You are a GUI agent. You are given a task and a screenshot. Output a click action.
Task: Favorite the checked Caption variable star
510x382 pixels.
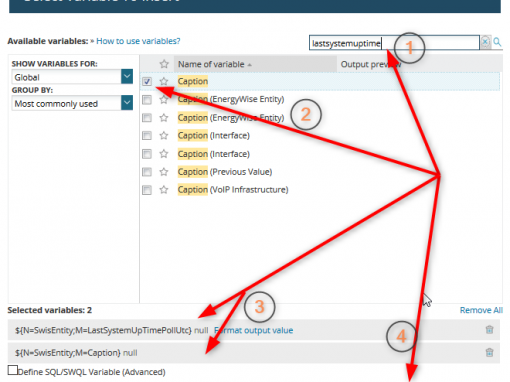click(x=164, y=81)
